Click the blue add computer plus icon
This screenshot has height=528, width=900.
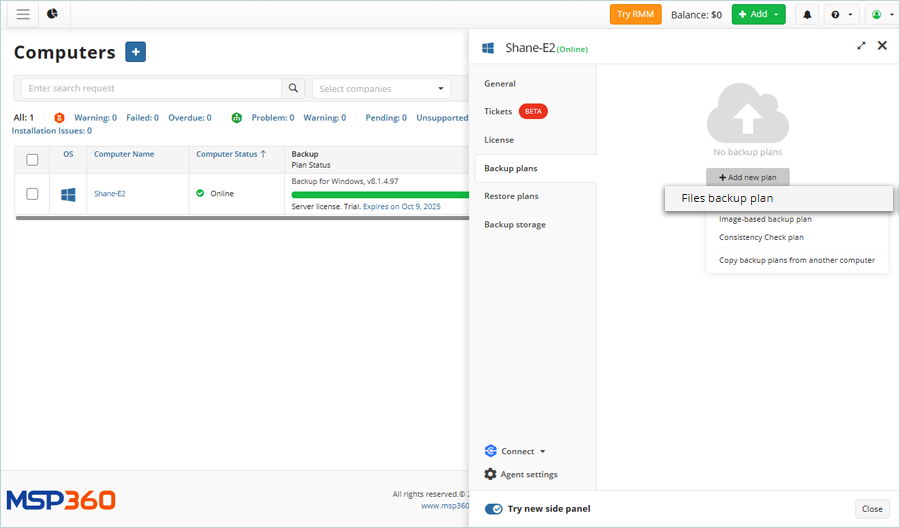(136, 52)
